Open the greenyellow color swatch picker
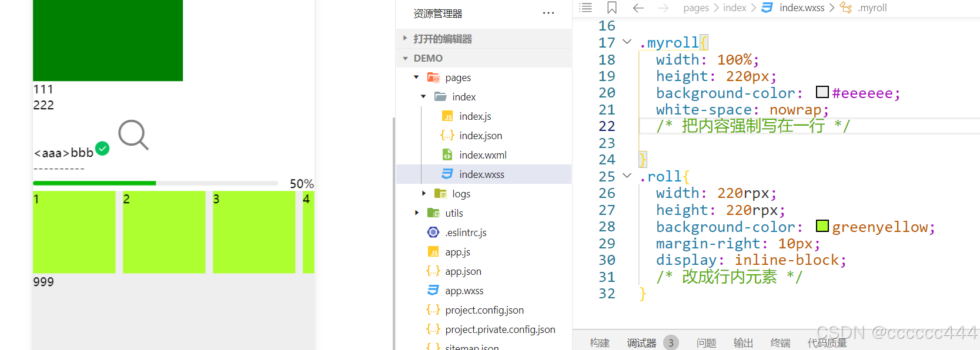Viewport: 980px width, 350px height. click(822, 226)
